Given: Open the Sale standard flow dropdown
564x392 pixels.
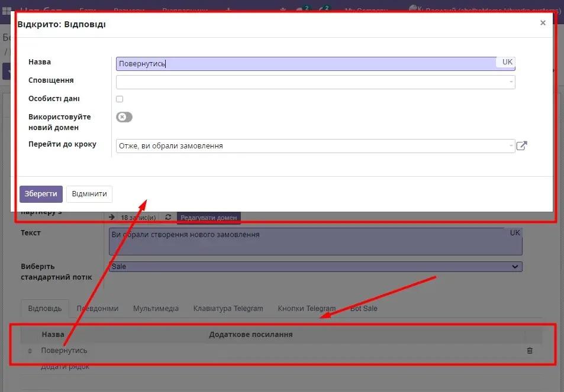Looking at the screenshot, I should (x=314, y=267).
